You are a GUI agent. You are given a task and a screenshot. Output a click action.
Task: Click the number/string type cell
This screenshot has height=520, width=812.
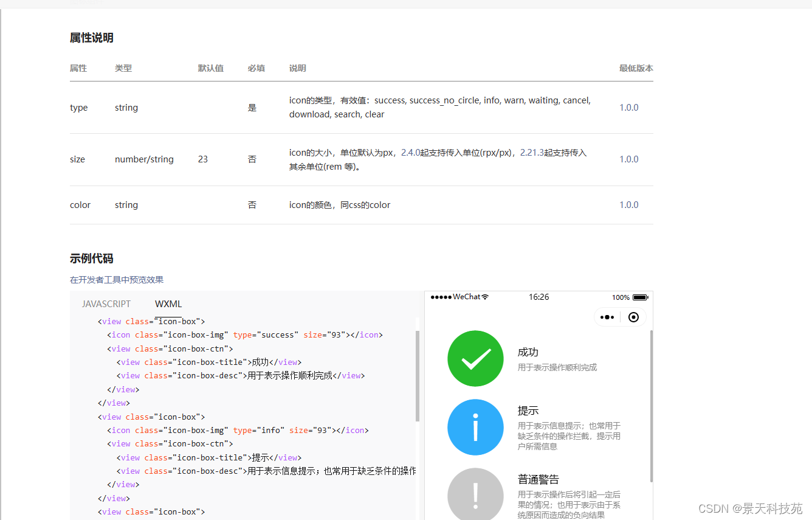tap(144, 159)
